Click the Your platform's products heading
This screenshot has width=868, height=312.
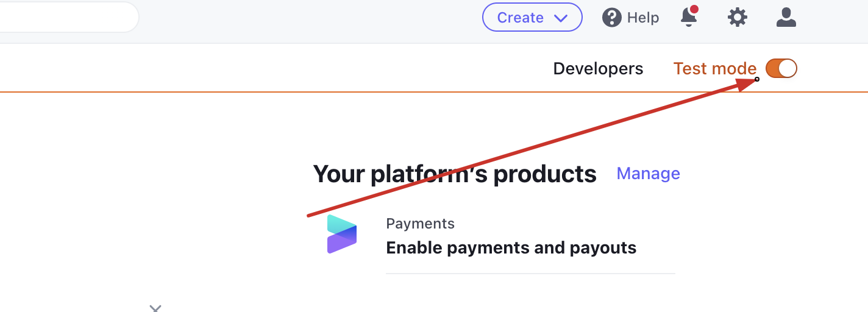[x=455, y=174]
